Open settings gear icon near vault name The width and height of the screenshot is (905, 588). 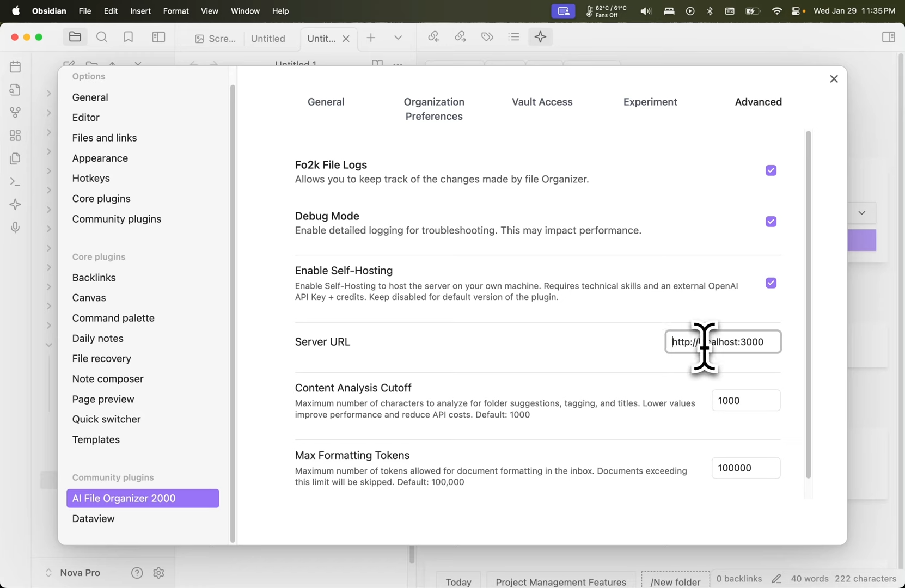(x=158, y=573)
